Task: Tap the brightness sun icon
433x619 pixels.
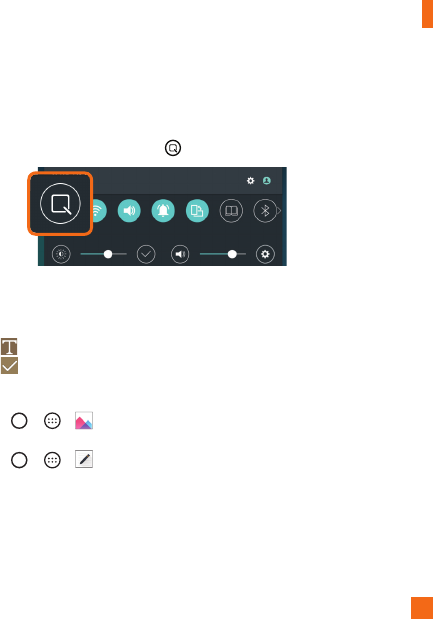Action: coord(61,254)
